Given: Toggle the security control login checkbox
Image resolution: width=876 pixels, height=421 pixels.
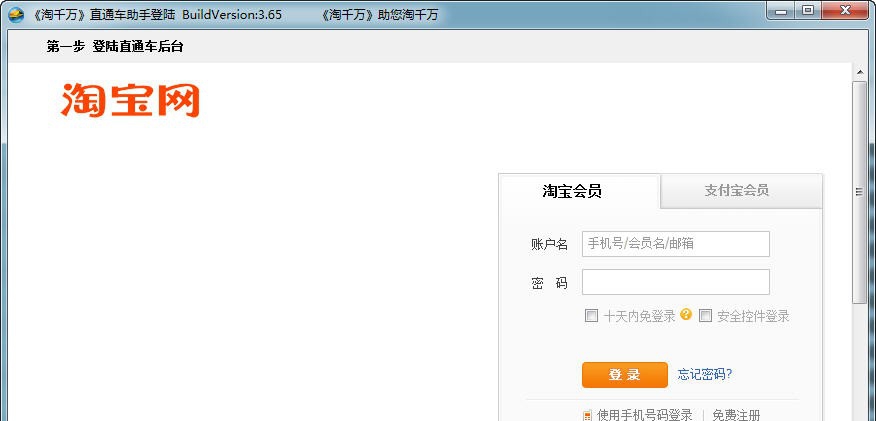Looking at the screenshot, I should tap(706, 315).
